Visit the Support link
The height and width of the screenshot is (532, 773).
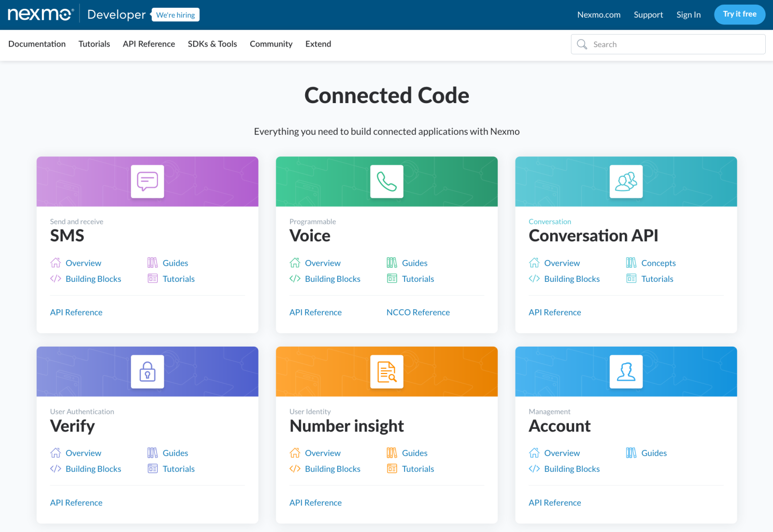coord(648,15)
